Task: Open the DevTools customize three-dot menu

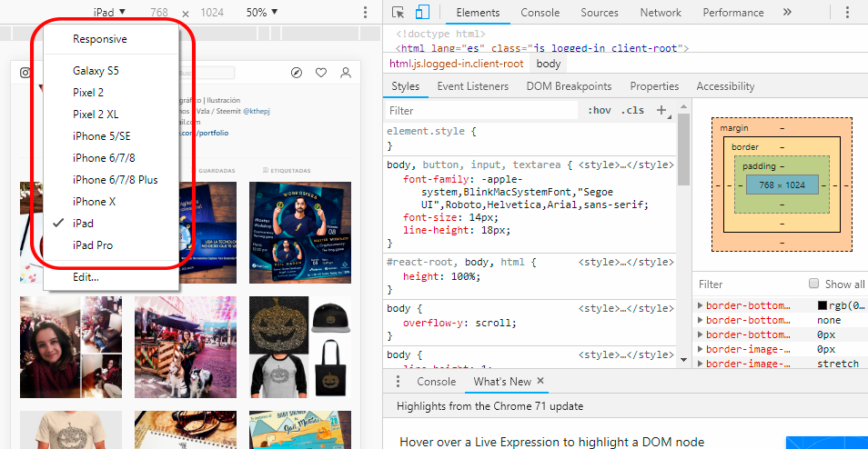Action: pyautogui.click(x=847, y=13)
